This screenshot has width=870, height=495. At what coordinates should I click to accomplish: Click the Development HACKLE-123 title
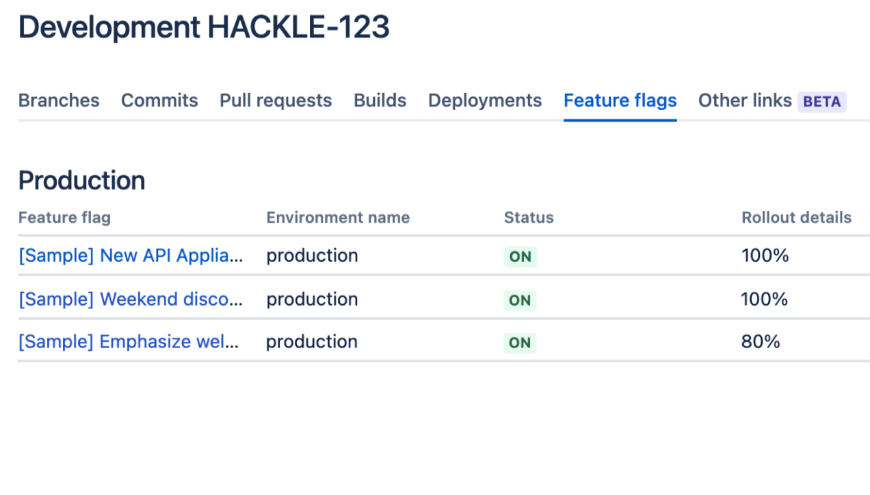tap(204, 27)
